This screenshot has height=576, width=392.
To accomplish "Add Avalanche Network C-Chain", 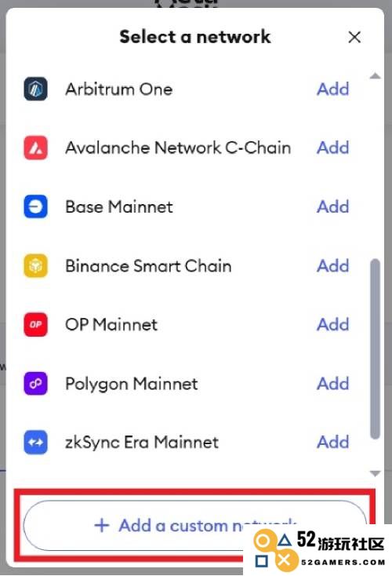I will pyautogui.click(x=333, y=148).
